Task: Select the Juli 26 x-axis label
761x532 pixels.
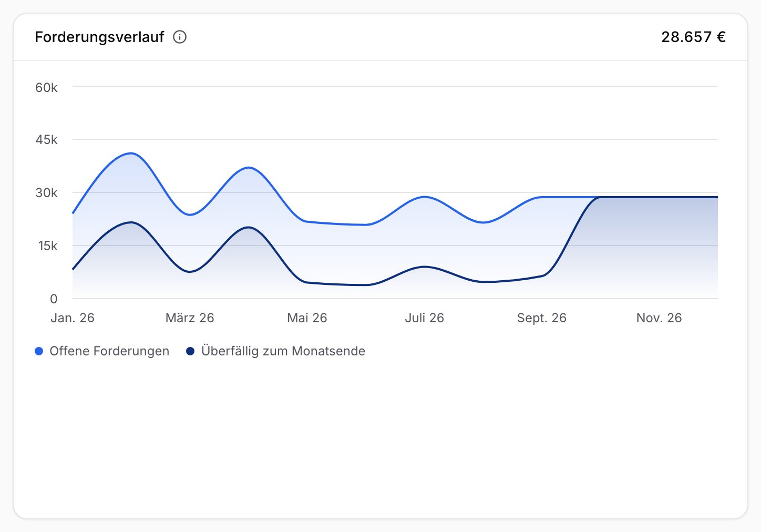Action: click(424, 318)
